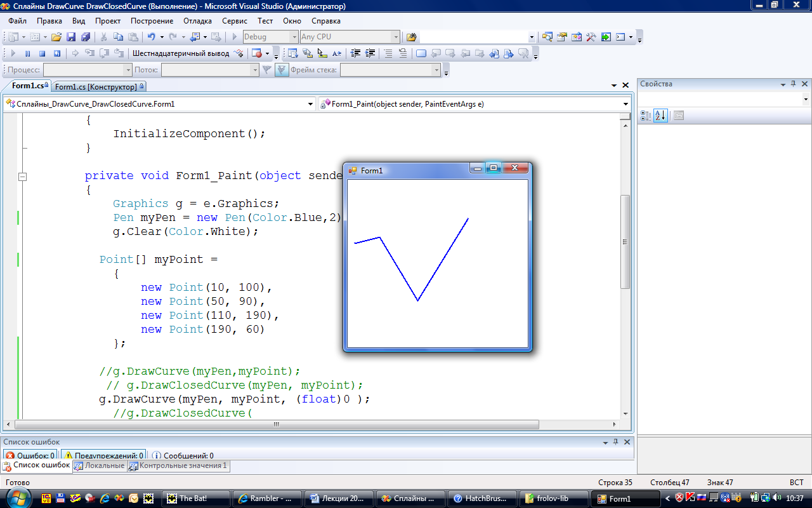The image size is (812, 508).
Task: Click the Save All icon
Action: pyautogui.click(x=85, y=37)
